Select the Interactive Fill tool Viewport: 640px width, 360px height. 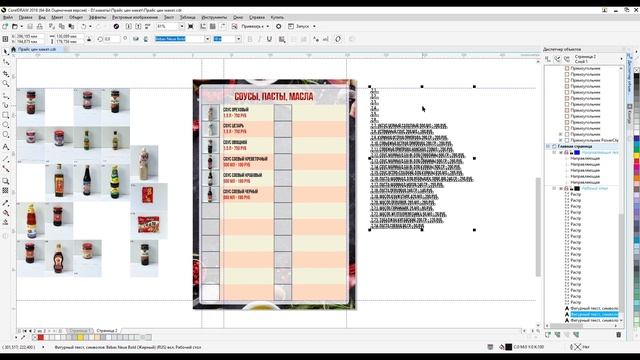(x=6, y=213)
